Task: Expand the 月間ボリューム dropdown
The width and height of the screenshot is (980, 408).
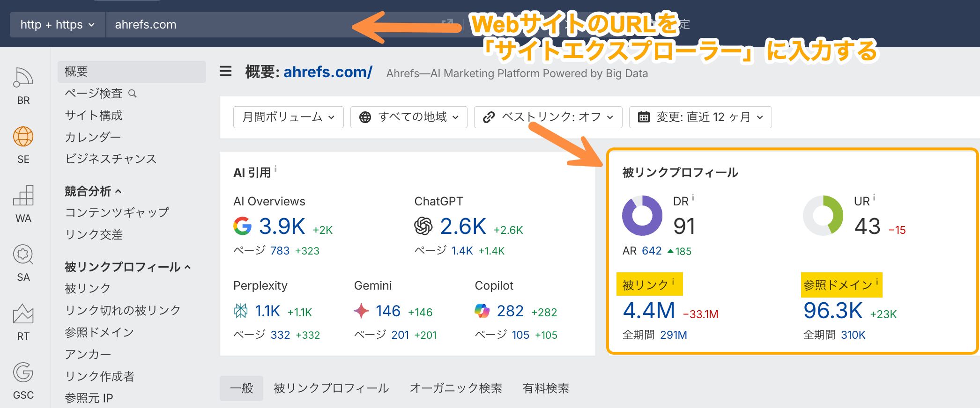Action: coord(288,117)
